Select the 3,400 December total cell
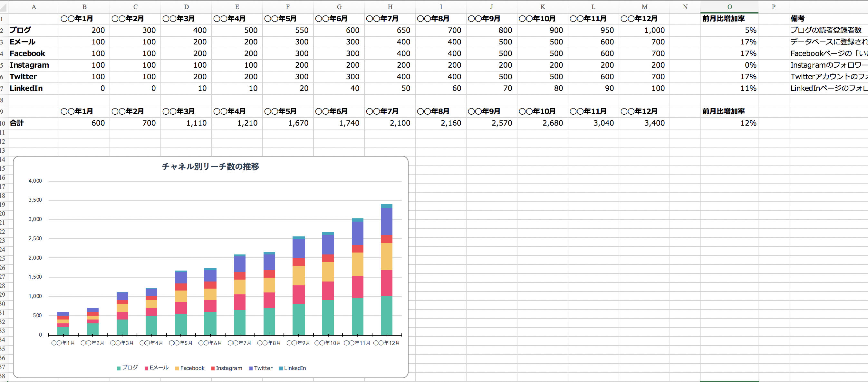 (644, 123)
